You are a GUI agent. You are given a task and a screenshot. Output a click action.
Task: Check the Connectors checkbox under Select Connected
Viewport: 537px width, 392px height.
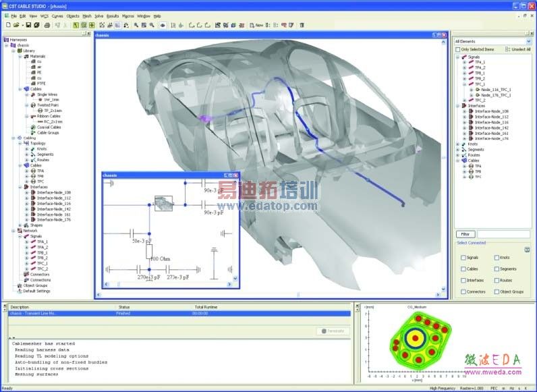[463, 291]
